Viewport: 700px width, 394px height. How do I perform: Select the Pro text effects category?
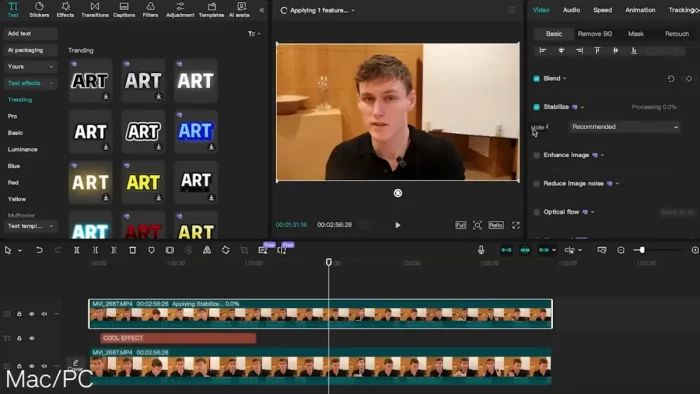coord(12,116)
